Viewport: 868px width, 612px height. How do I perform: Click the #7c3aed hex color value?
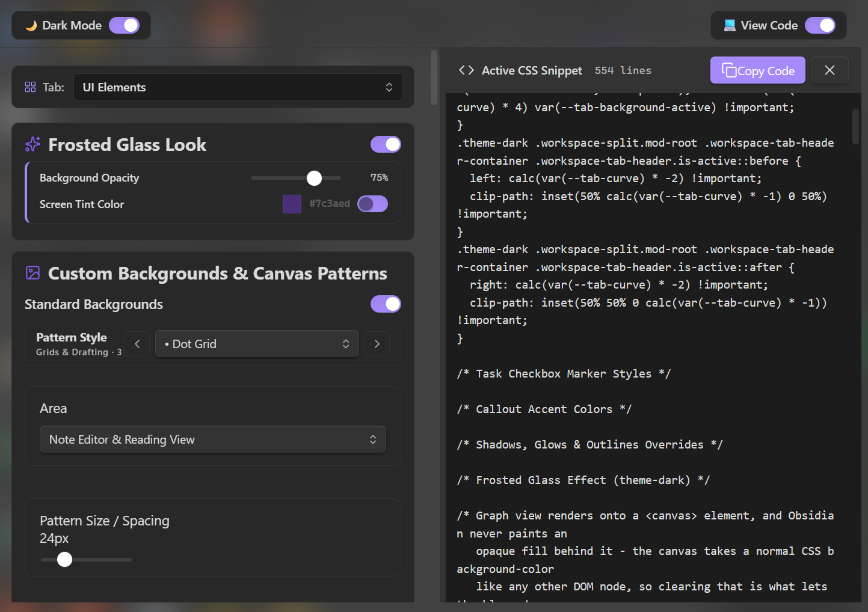(x=330, y=204)
